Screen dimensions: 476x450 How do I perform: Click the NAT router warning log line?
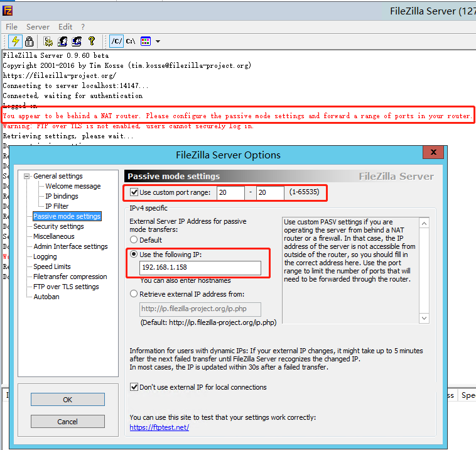pyautogui.click(x=237, y=116)
